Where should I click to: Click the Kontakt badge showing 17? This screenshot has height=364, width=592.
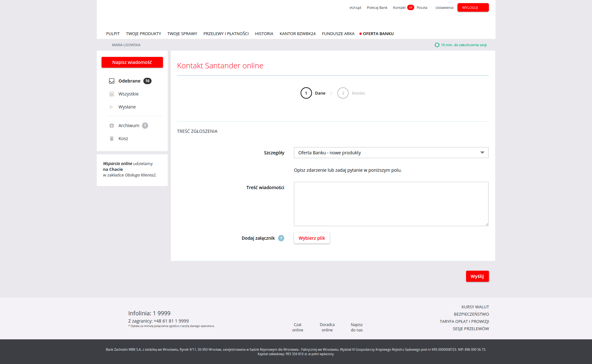(x=411, y=8)
